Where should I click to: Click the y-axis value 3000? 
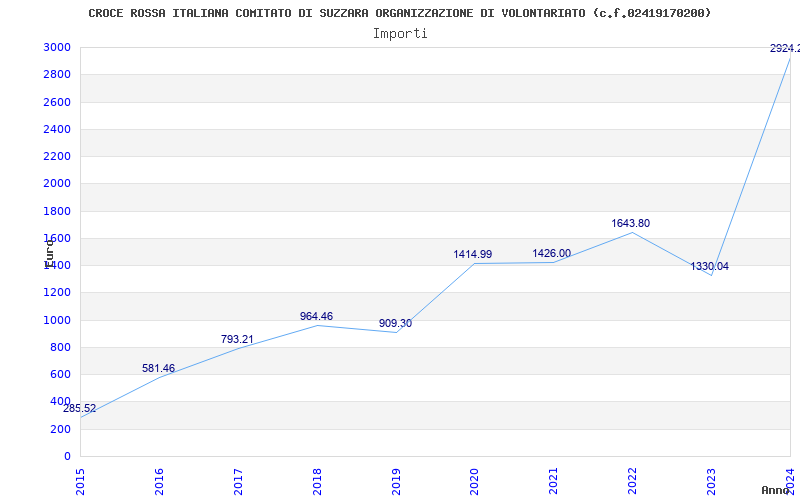(x=57, y=47)
